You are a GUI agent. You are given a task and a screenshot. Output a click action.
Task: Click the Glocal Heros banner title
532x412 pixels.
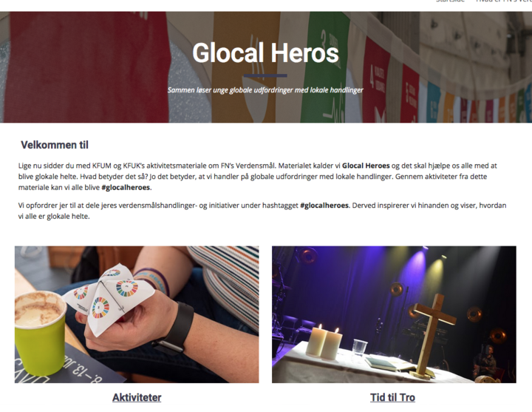pyautogui.click(x=265, y=53)
